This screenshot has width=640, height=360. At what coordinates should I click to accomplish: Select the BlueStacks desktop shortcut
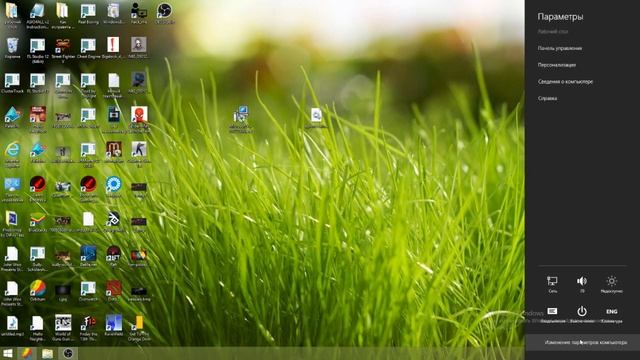(38, 222)
